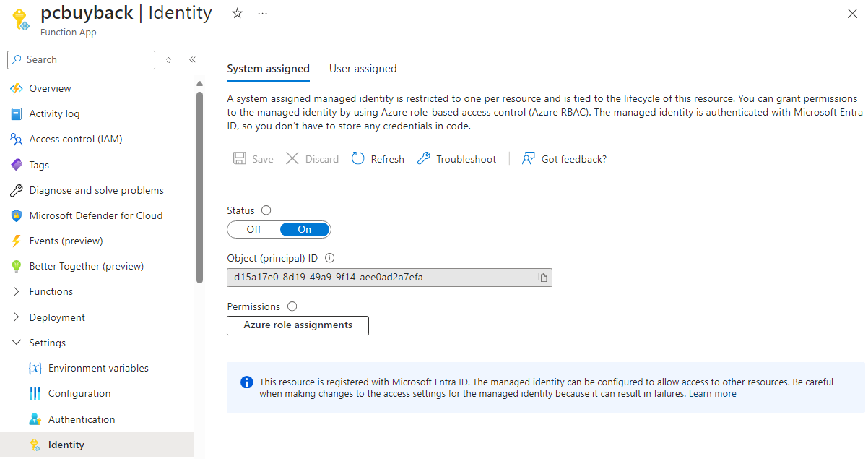Click in the sidebar Search field
This screenshot has height=459, width=868.
81,59
